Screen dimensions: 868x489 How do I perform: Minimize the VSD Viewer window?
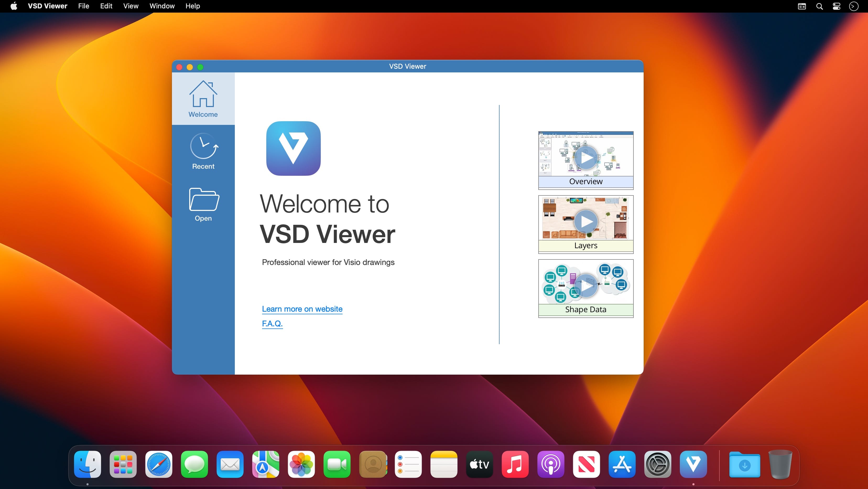pyautogui.click(x=190, y=67)
